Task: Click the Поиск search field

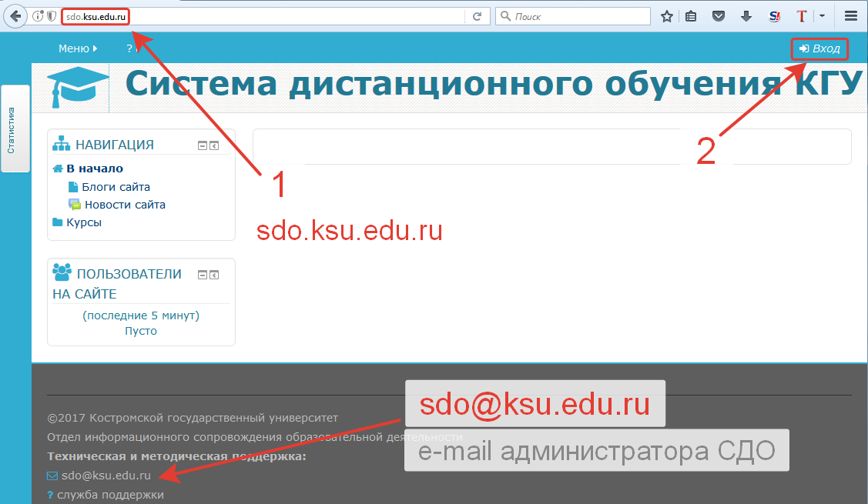Action: pyautogui.click(x=573, y=17)
